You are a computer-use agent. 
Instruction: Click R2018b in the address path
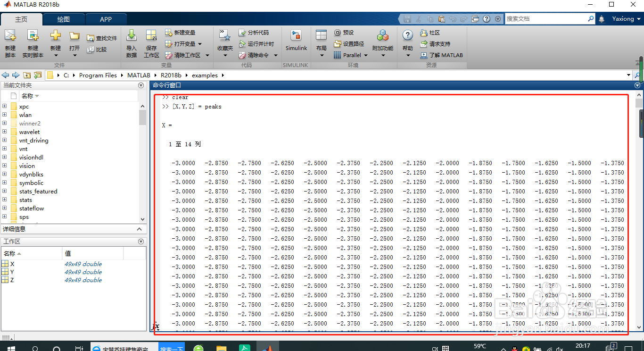coord(171,75)
